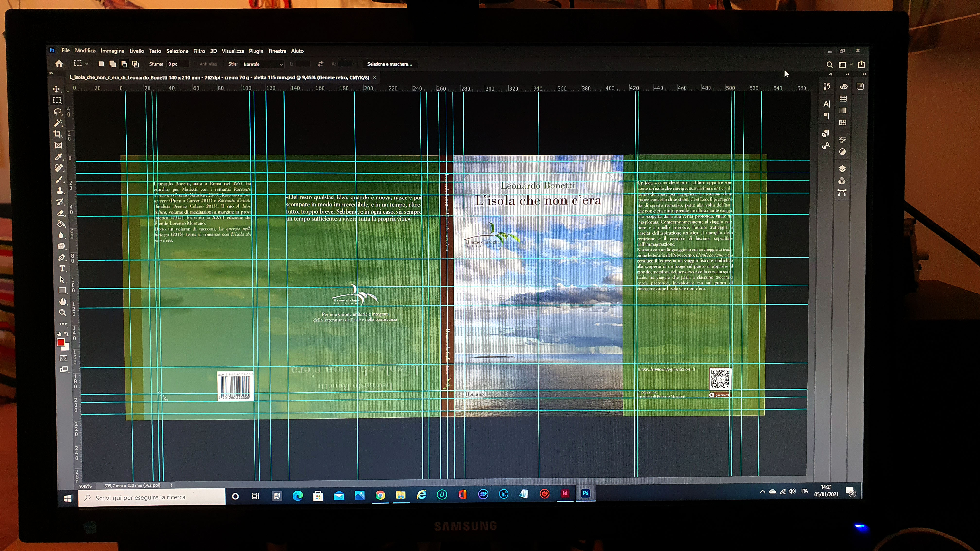The width and height of the screenshot is (980, 551).
Task: Open the Character Styles panel icon
Action: [x=826, y=145]
